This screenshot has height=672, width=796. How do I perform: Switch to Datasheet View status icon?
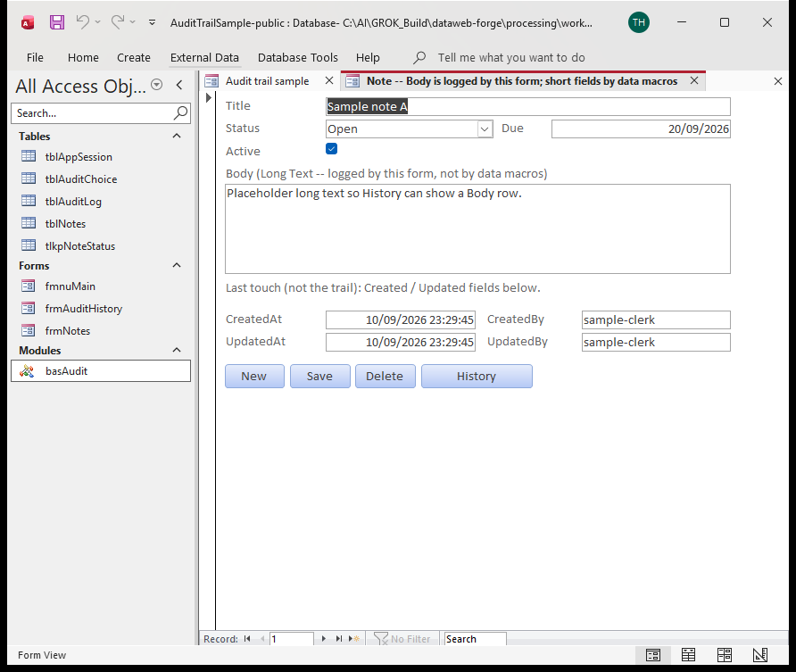click(x=688, y=655)
